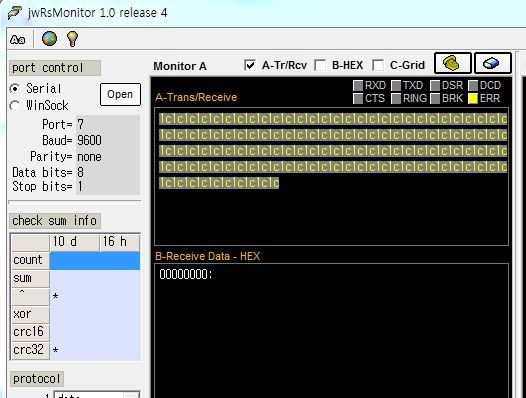Select the xor row header
This screenshot has width=526, height=398.
click(x=30, y=314)
